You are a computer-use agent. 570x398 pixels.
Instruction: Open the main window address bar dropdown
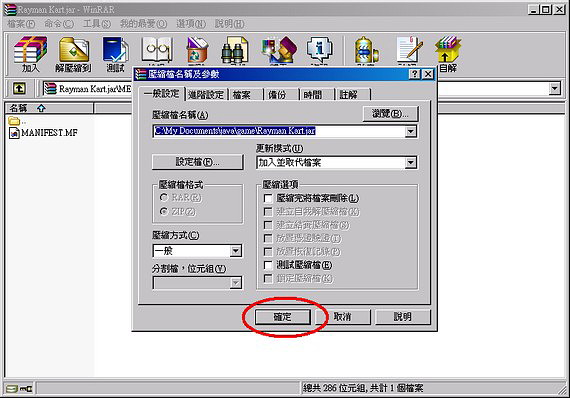[554, 88]
